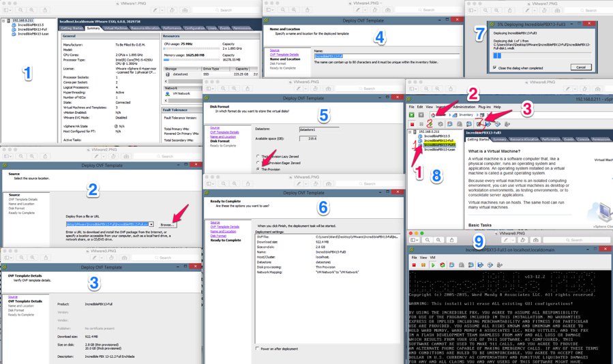Click the CPU usage bar in Resources panel
This screenshot has height=364, width=613.
(192, 48)
